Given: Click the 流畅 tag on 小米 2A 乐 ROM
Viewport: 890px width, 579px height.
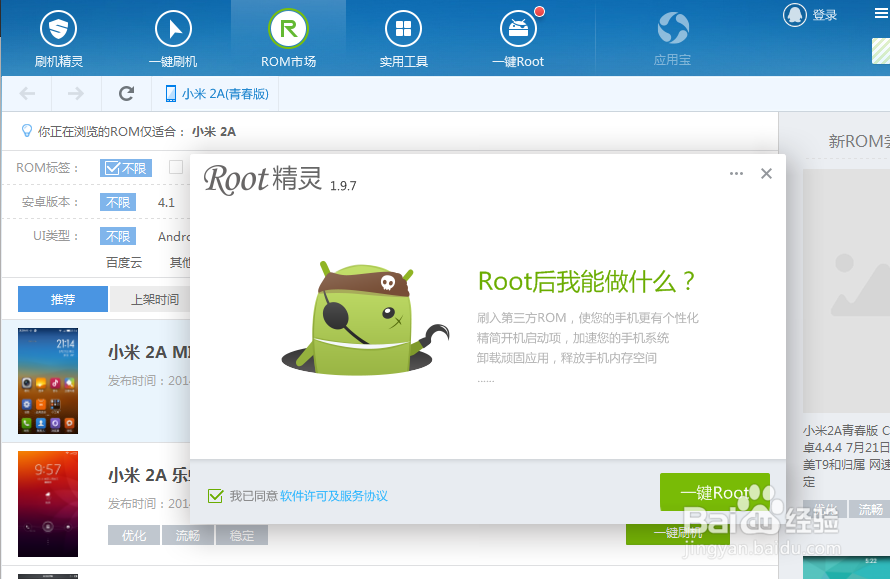Looking at the screenshot, I should pyautogui.click(x=188, y=535).
